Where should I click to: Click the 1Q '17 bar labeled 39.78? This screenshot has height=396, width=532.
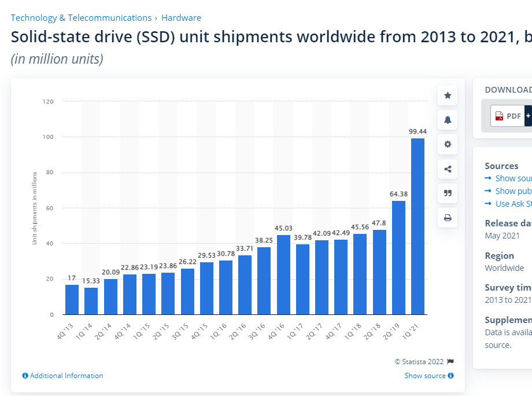click(x=302, y=279)
